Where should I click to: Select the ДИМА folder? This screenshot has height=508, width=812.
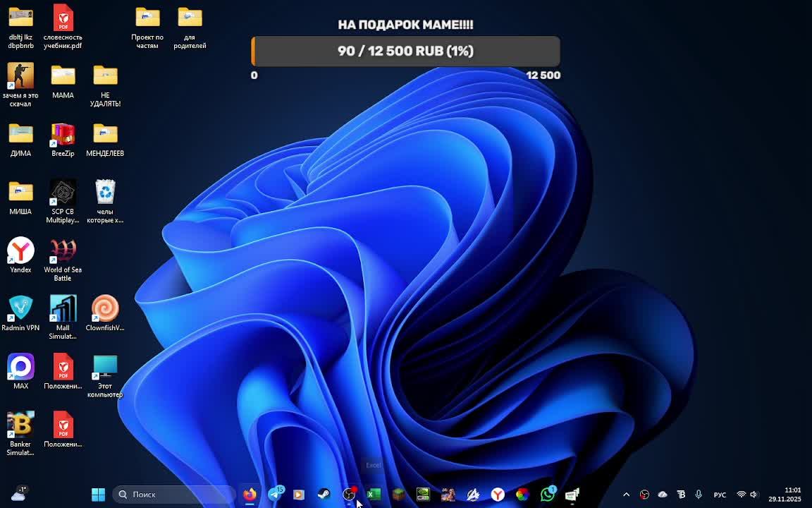point(20,140)
